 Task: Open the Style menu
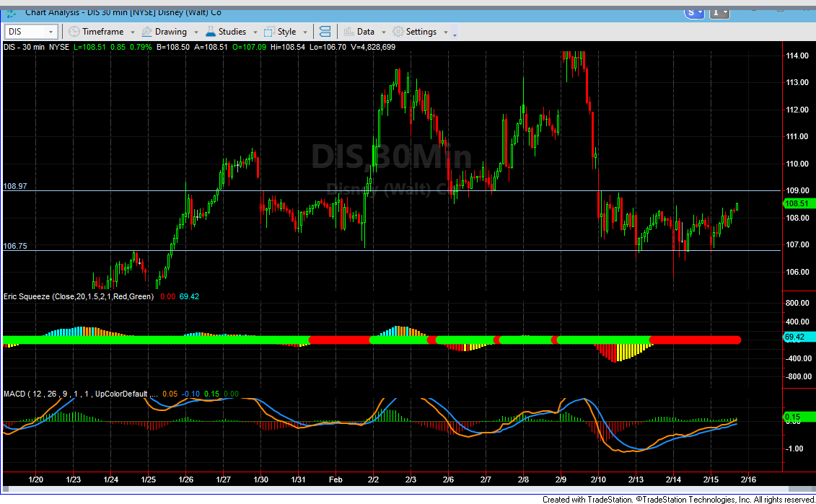(x=286, y=32)
